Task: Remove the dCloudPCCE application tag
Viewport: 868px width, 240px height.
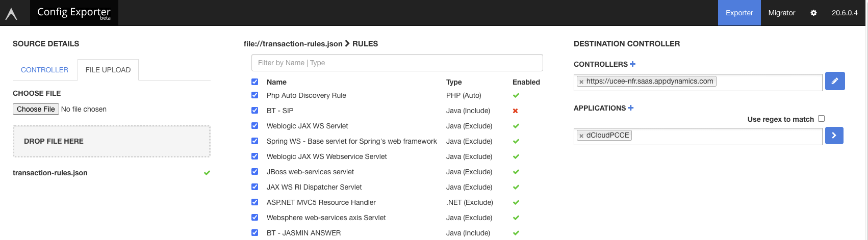Action: click(x=581, y=136)
